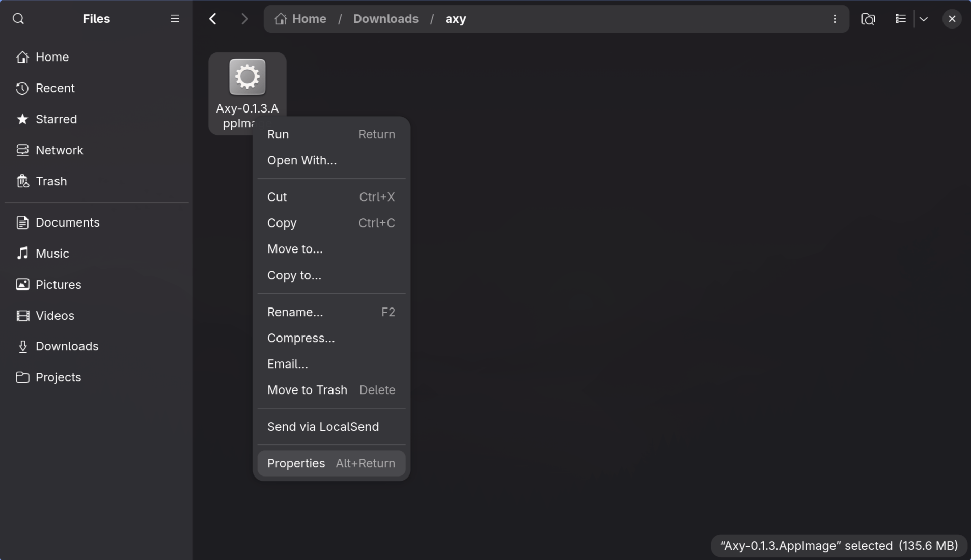Choose Copy to... in context menu

point(331,275)
